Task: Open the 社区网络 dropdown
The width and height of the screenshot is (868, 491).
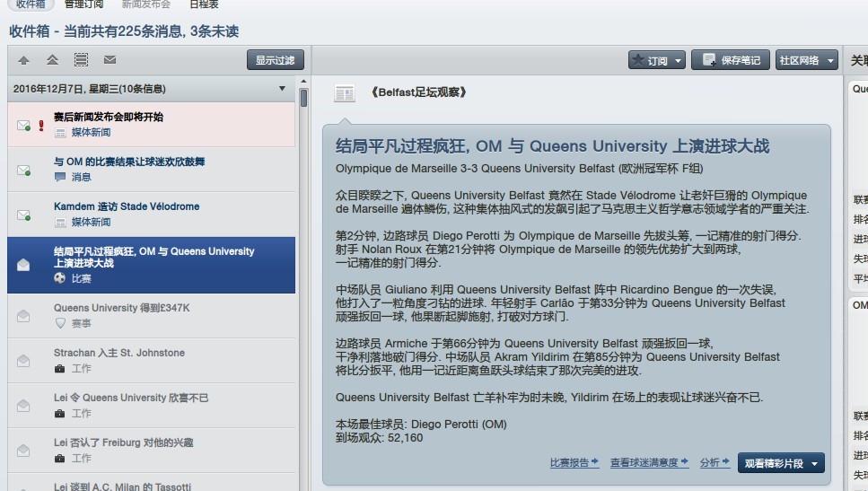Action: pyautogui.click(x=806, y=60)
